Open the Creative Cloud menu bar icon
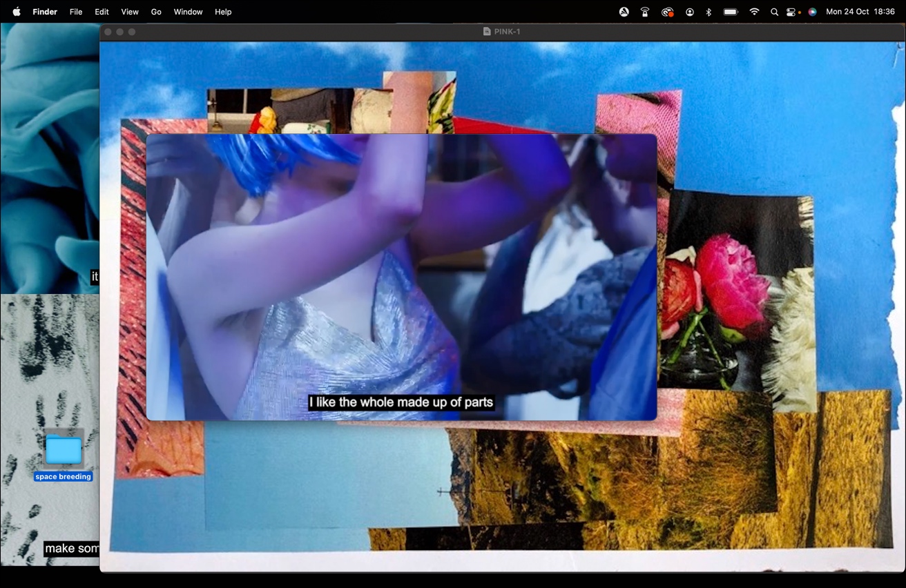 667,12
